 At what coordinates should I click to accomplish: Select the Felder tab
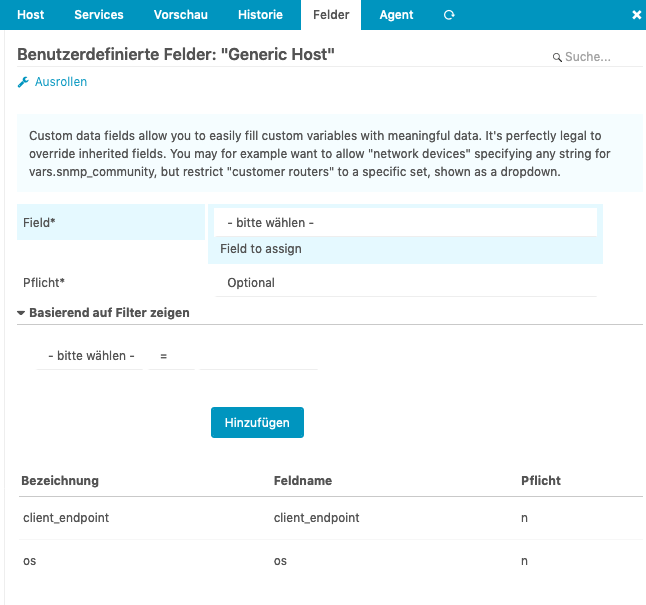point(331,15)
